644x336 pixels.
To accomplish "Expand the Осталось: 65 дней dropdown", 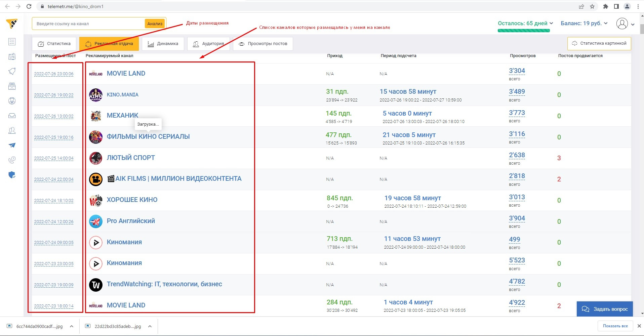I will pyautogui.click(x=525, y=23).
